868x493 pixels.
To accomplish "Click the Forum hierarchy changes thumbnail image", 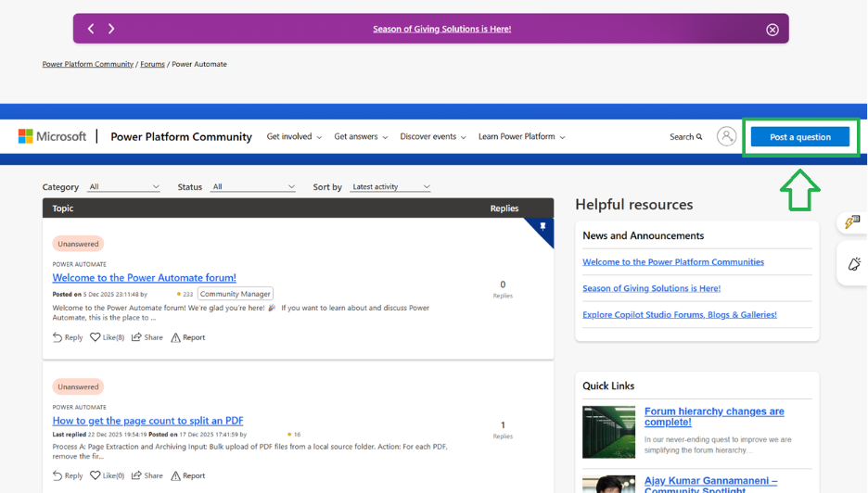I will coord(609,432).
